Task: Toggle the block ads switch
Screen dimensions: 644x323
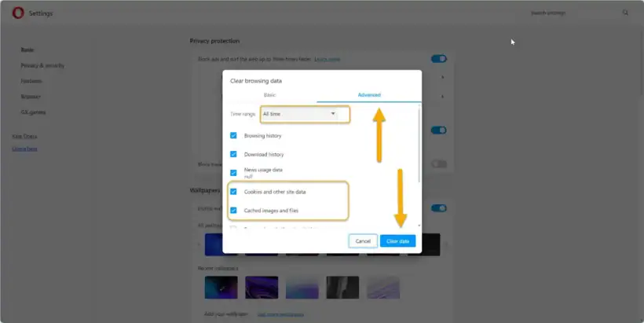Action: click(x=438, y=59)
